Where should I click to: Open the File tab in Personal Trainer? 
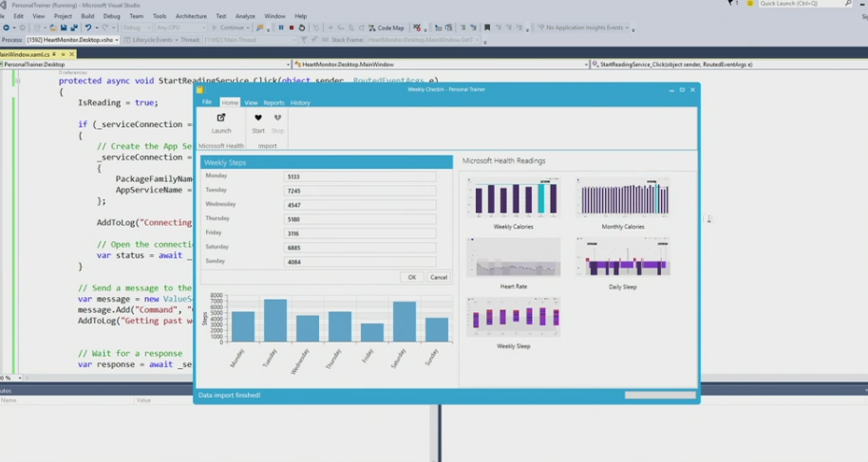(x=207, y=102)
